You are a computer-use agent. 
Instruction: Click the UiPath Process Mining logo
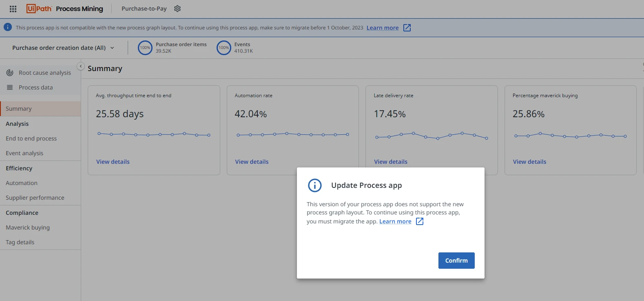pyautogui.click(x=65, y=9)
